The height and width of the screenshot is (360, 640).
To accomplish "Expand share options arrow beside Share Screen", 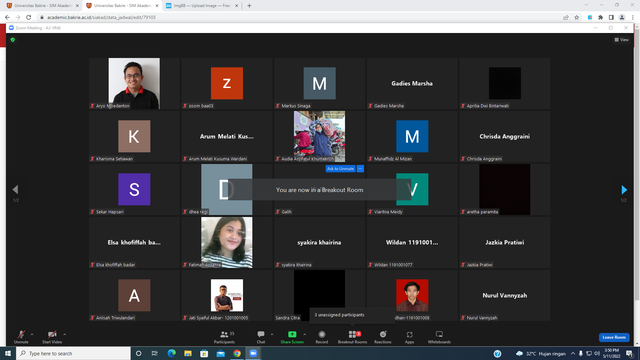I will pyautogui.click(x=304, y=334).
